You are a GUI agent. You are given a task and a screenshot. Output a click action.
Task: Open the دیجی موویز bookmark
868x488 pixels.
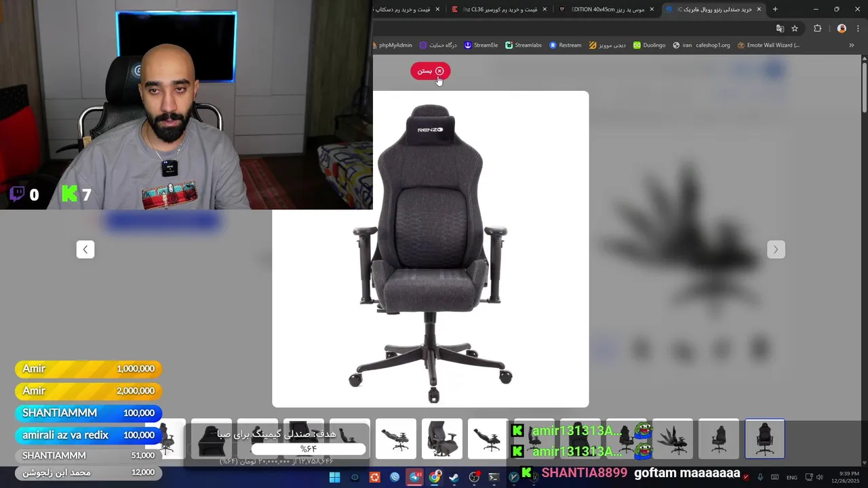point(608,45)
